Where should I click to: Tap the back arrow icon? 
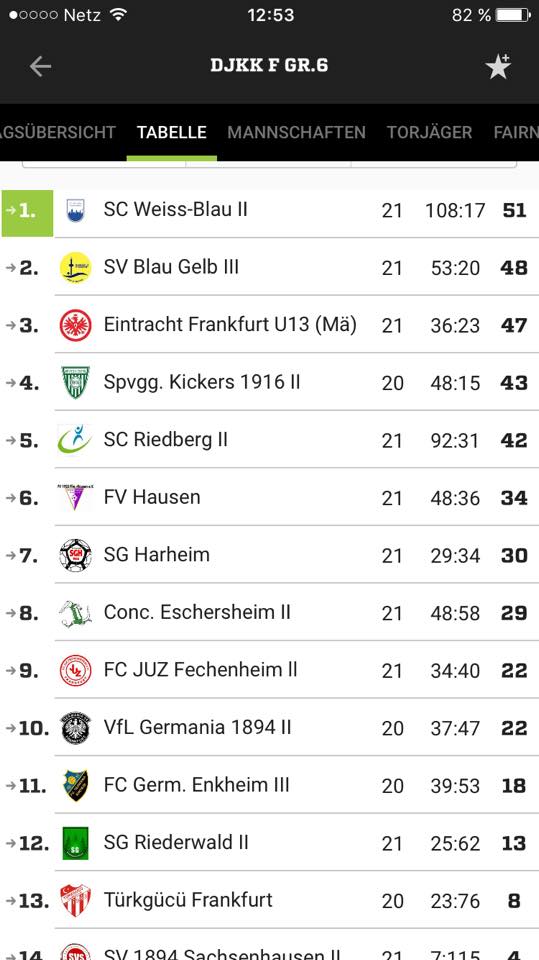40,66
